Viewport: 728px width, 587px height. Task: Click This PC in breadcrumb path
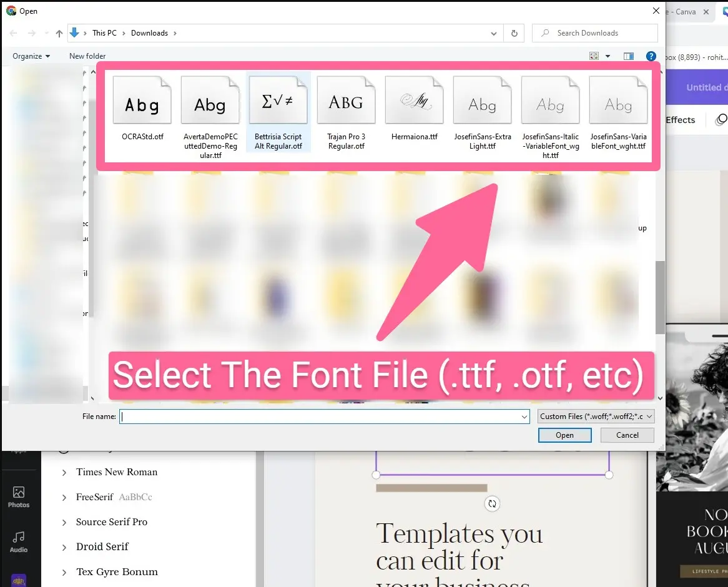tap(104, 33)
